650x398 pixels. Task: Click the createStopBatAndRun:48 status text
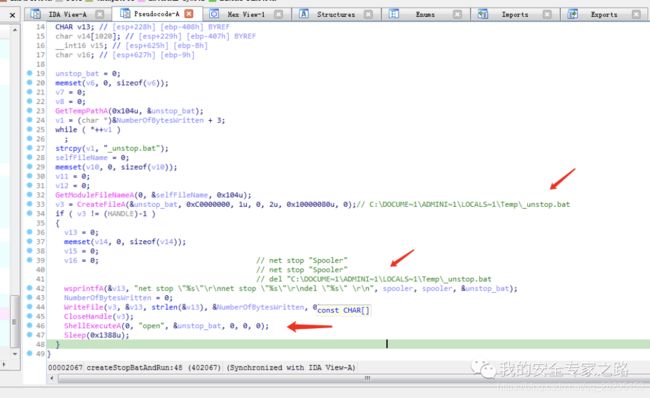(x=134, y=367)
